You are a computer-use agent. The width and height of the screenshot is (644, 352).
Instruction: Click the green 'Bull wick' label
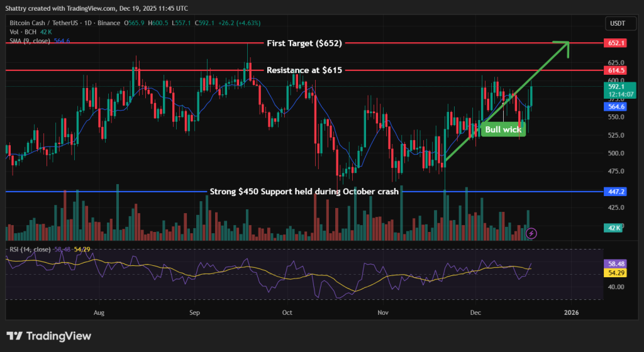503,129
